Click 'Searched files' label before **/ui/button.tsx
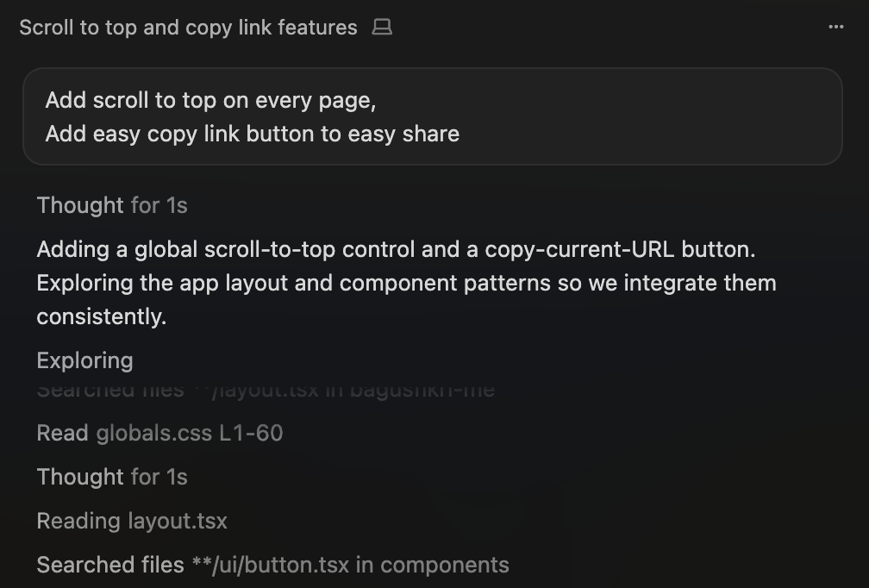This screenshot has width=869, height=588. pos(110,565)
